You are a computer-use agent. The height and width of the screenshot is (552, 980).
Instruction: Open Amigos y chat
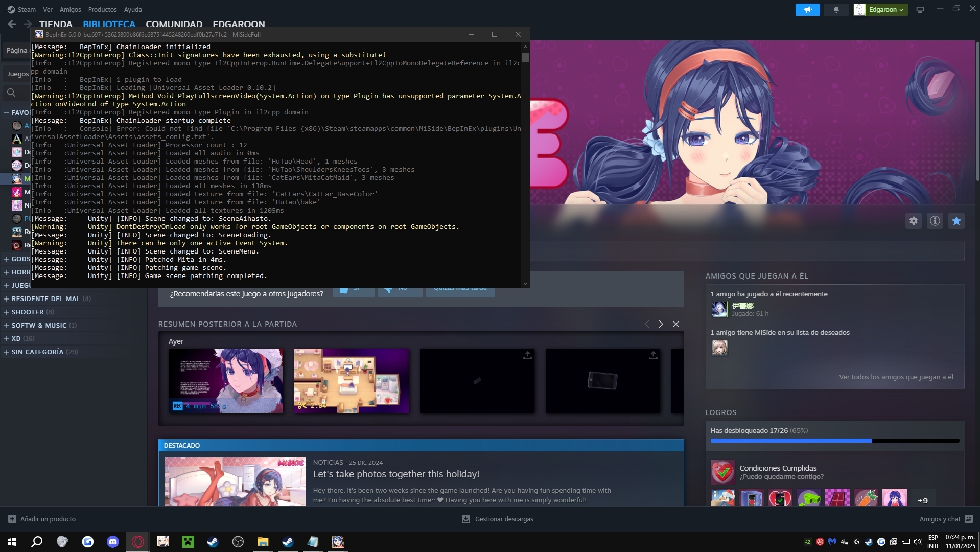pos(945,519)
